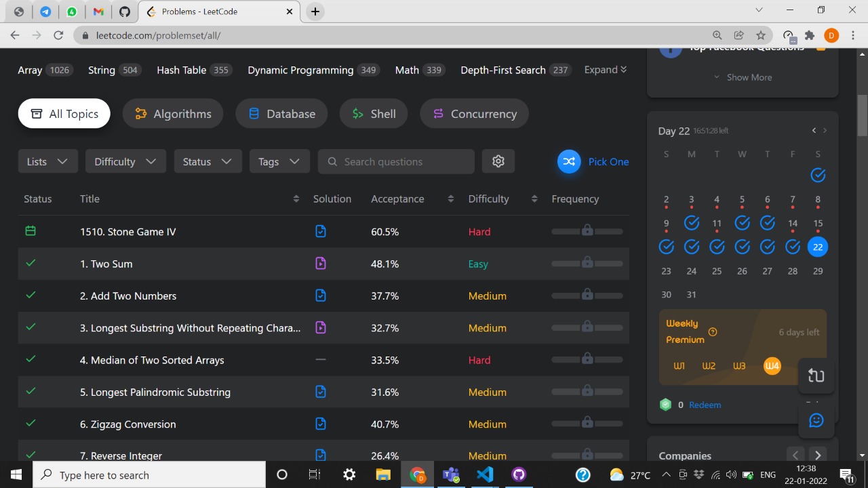Viewport: 868px width, 488px height.
Task: Click the Pick One shuffle icon
Action: coord(569,161)
